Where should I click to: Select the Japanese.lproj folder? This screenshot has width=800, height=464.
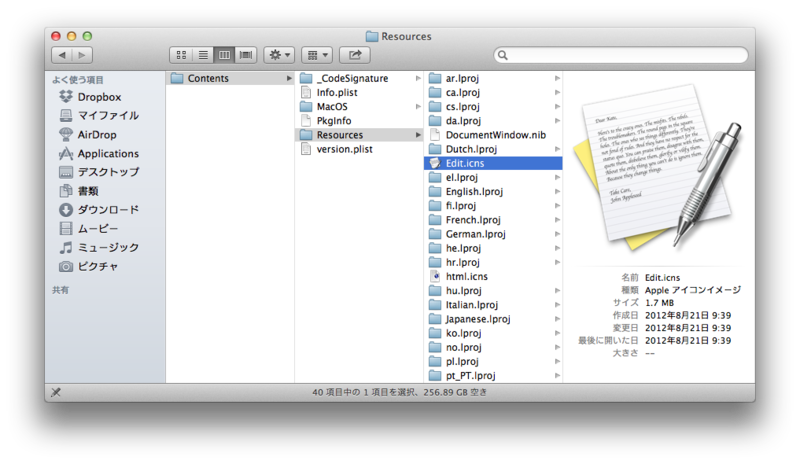493,319
